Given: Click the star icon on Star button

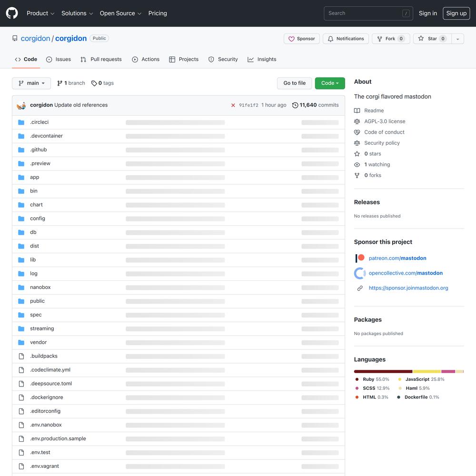Looking at the screenshot, I should pos(421,39).
